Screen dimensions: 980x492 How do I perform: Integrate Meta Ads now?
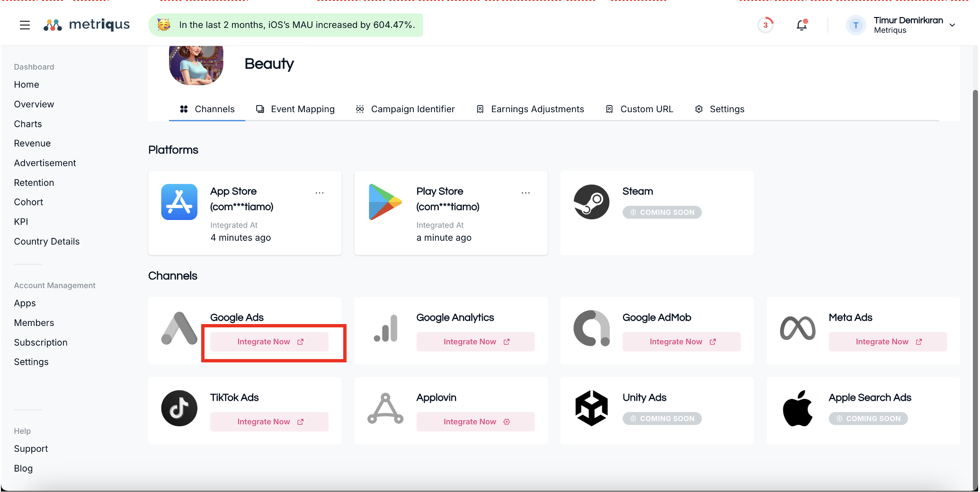click(888, 342)
